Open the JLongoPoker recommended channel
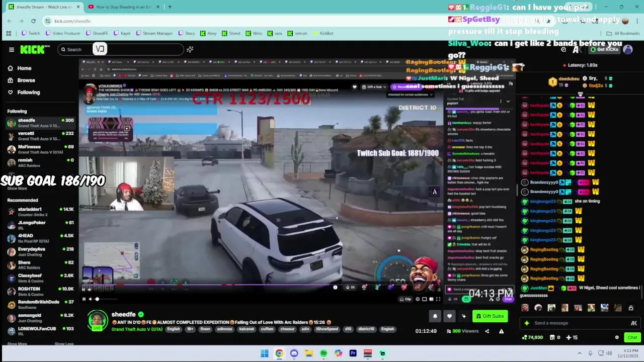The image size is (644, 362). [x=40, y=225]
